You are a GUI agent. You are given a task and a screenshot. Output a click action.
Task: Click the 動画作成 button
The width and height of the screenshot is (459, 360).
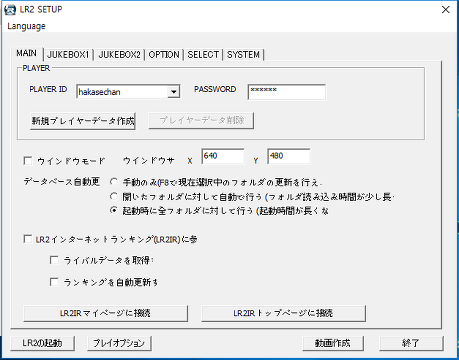[x=333, y=343]
